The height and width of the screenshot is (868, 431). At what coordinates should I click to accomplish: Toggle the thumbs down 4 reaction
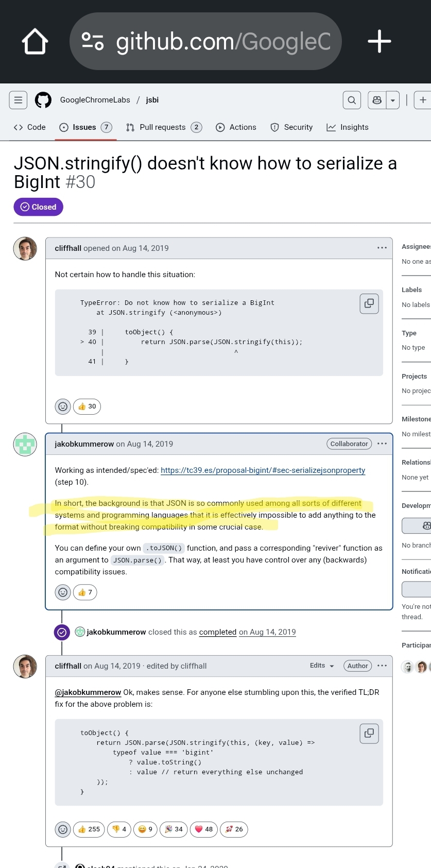point(119,829)
